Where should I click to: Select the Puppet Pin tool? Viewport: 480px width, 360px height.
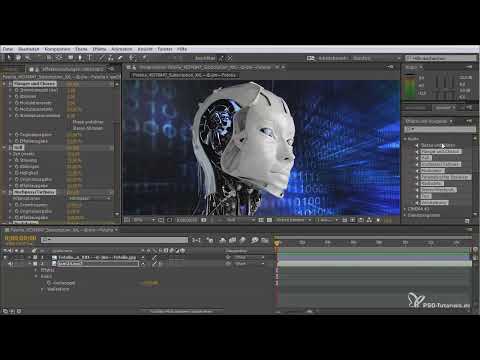coord(144,58)
